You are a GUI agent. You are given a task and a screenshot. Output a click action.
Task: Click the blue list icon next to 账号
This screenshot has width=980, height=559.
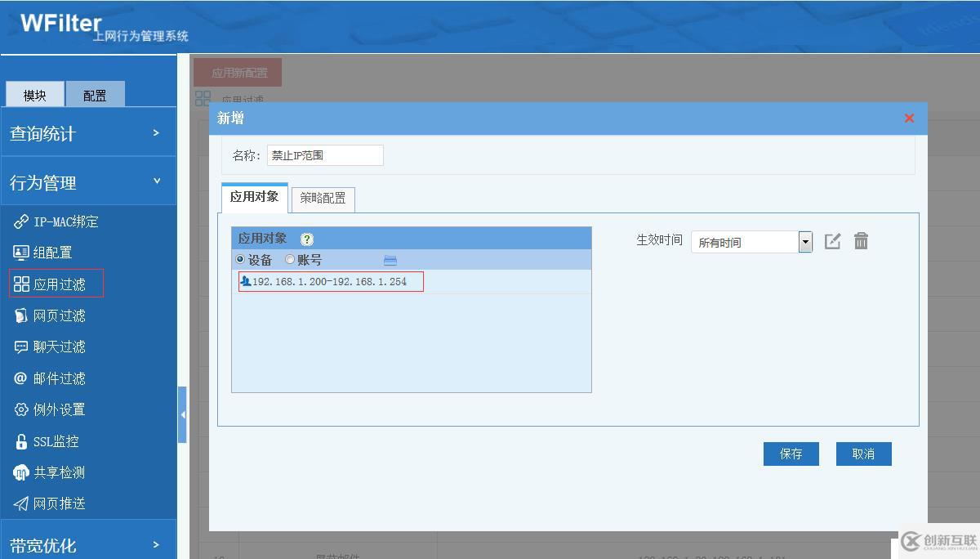coord(390,260)
